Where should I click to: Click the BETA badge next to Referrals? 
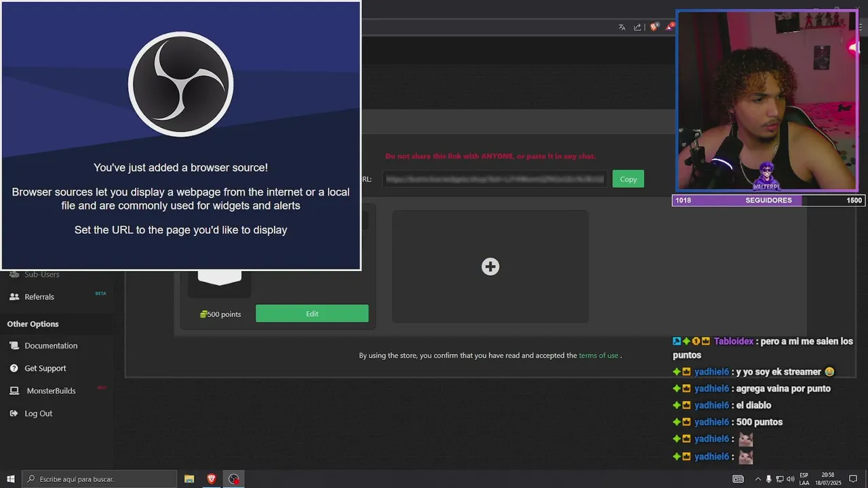click(100, 293)
